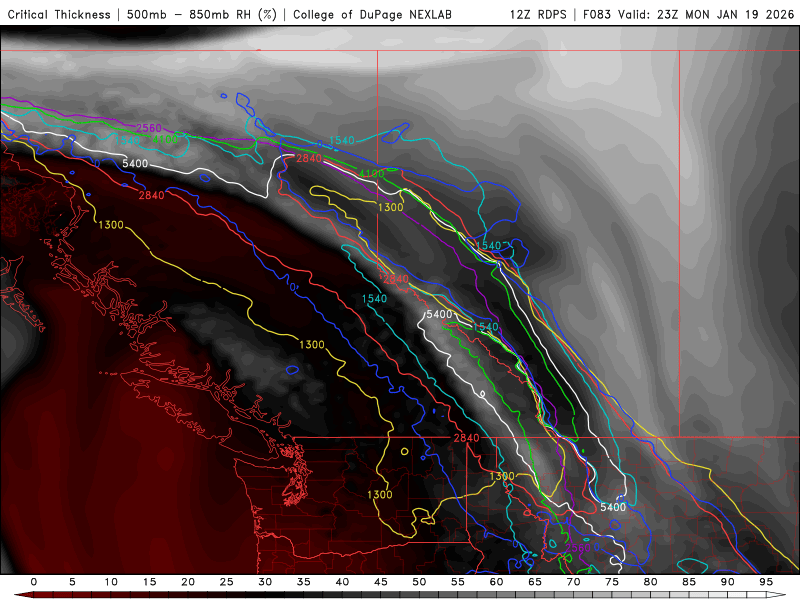Click the colorbar tick label "65"
800x600 pixels.
[x=535, y=582]
